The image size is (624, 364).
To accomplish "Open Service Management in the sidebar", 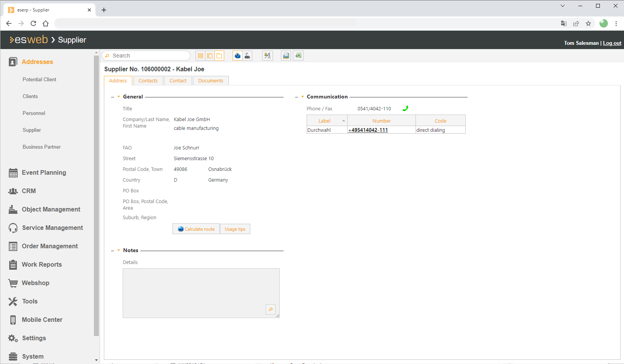I will pyautogui.click(x=52, y=228).
